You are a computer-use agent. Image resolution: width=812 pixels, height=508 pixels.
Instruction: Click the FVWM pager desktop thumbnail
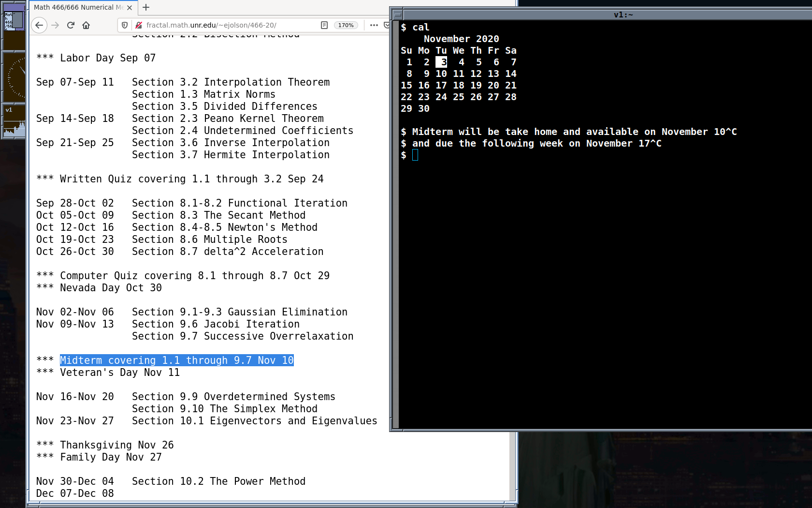click(14, 21)
